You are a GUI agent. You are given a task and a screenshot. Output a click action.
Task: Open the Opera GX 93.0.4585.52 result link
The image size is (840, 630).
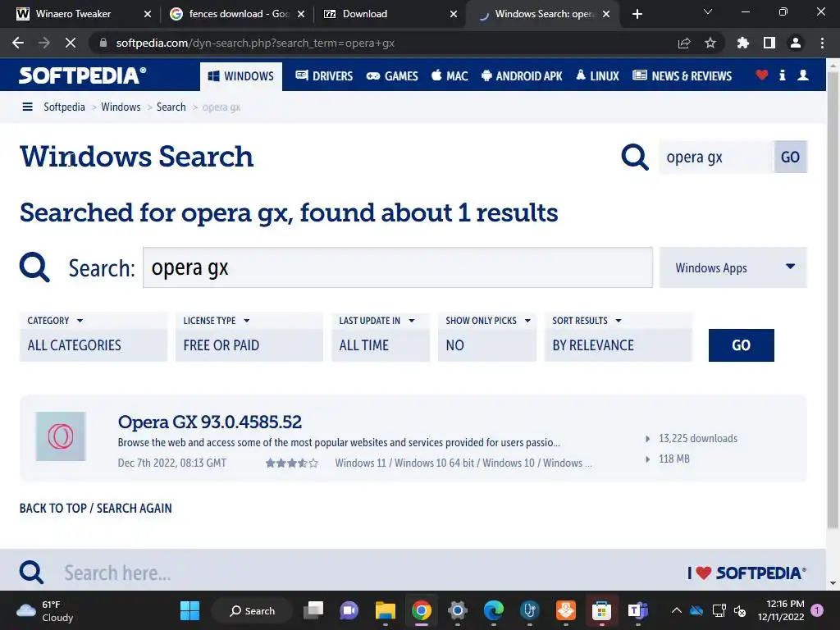point(209,422)
